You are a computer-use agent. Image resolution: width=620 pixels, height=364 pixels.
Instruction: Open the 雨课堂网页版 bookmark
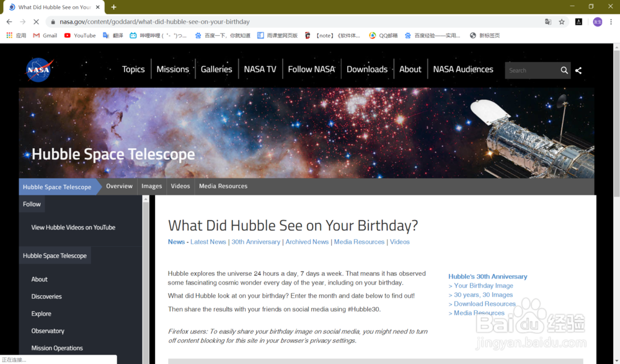coord(277,35)
